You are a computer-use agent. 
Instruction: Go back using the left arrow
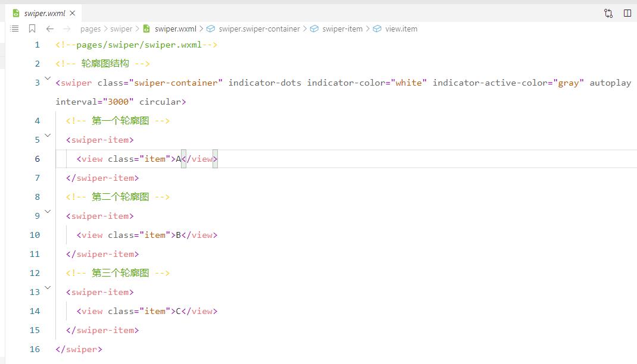click(x=50, y=29)
